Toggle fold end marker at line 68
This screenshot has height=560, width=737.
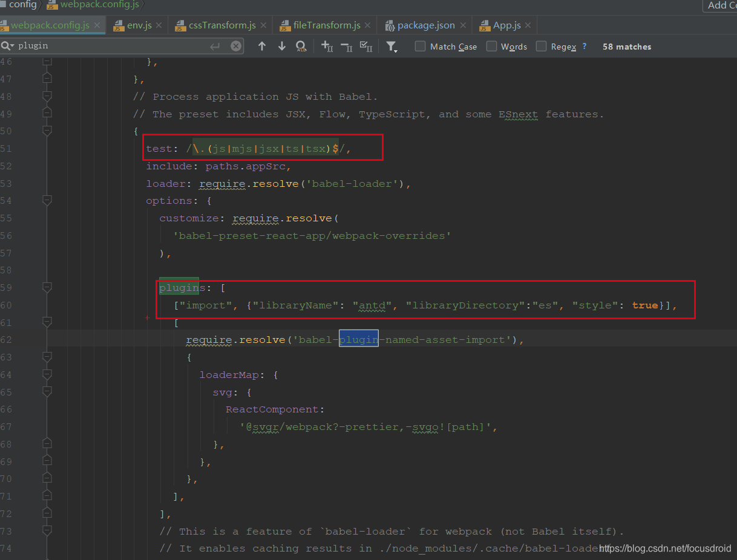[47, 444]
